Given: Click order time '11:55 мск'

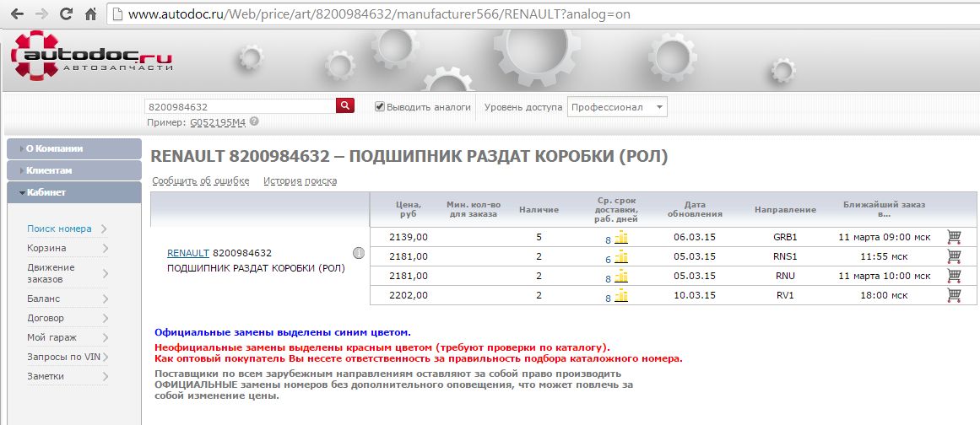Looking at the screenshot, I should [885, 256].
